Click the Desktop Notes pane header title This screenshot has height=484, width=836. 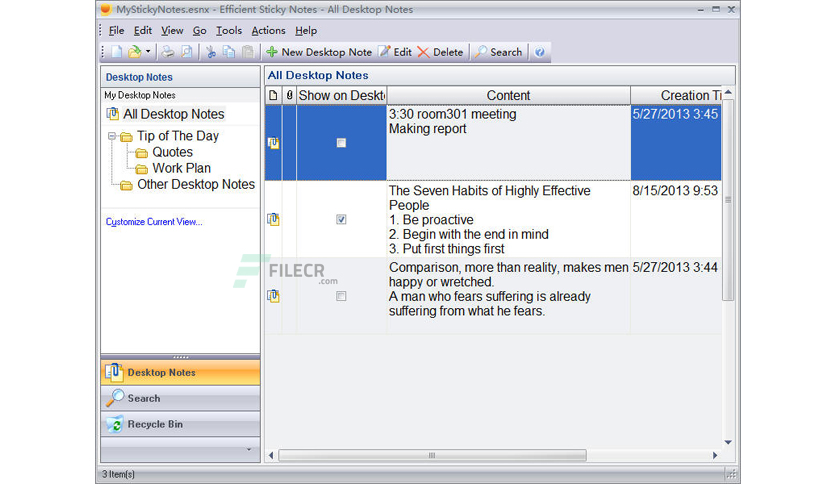(x=139, y=77)
